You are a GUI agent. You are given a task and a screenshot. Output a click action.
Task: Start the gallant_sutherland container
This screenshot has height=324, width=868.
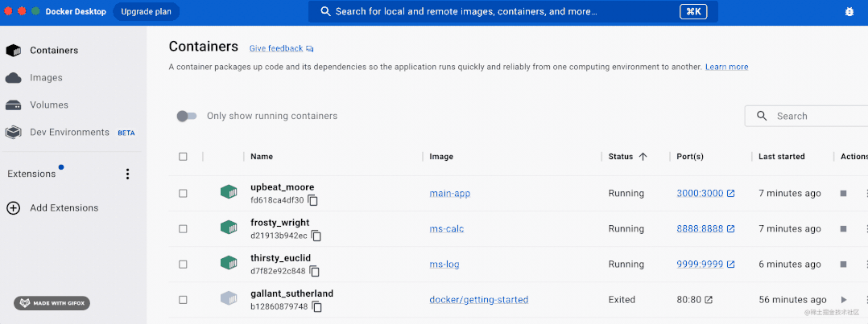click(843, 300)
